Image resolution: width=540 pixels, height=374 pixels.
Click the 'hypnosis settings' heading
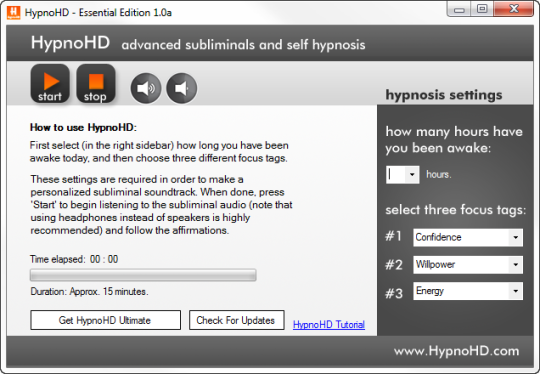(x=444, y=95)
